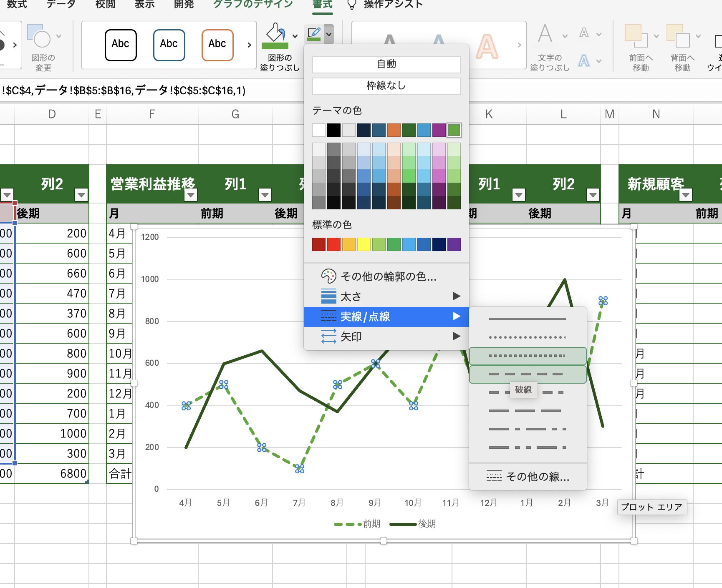Select the solid line style option
The width and height of the screenshot is (722, 588).
[x=528, y=319]
